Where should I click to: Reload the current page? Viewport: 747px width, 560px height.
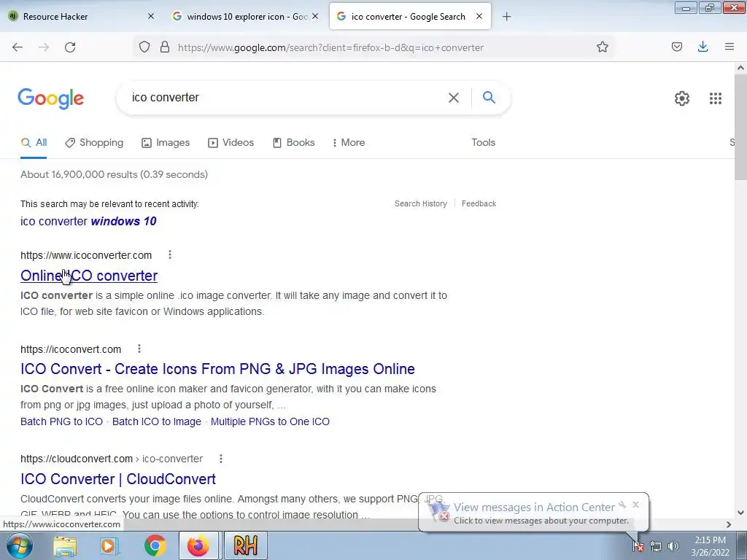click(70, 47)
